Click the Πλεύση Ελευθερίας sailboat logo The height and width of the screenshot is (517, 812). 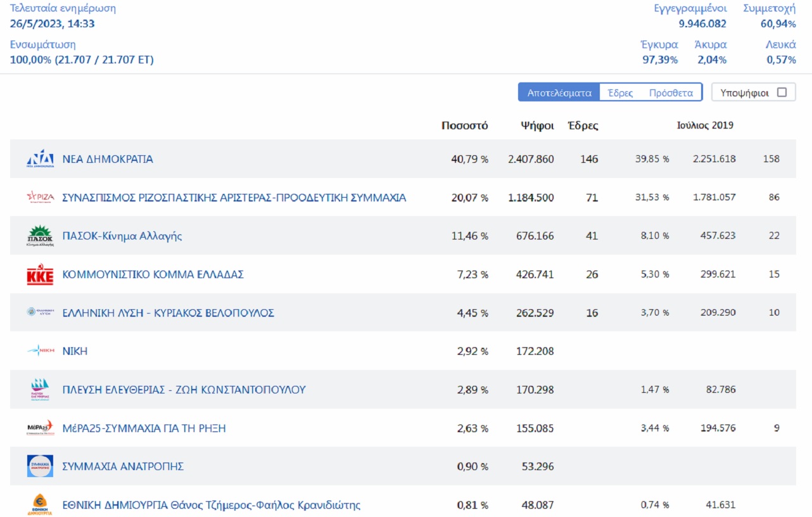(x=40, y=390)
